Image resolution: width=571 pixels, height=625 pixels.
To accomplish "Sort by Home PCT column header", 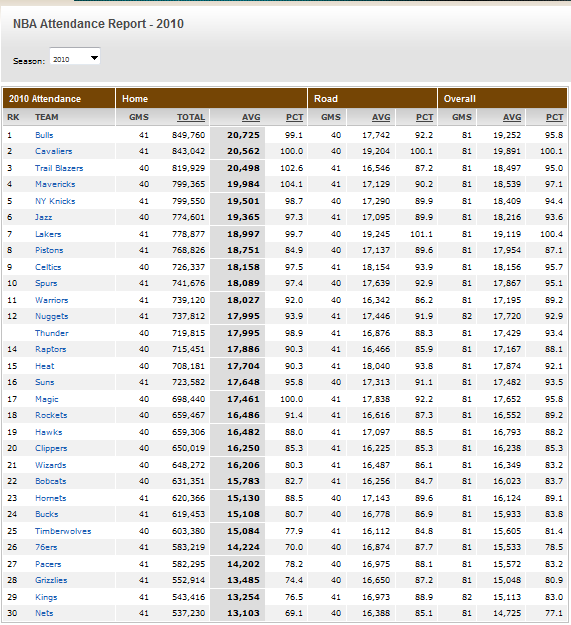I will click(x=294, y=117).
